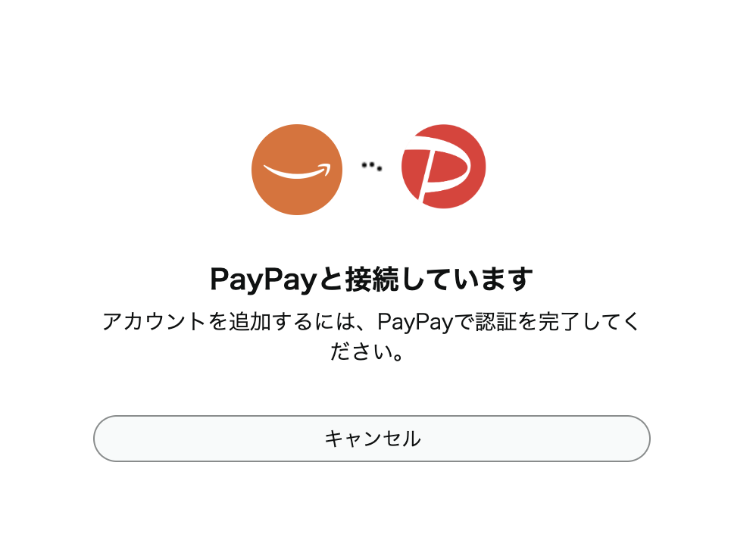Screen dimensions: 756x553
Task: Click the red PayPay logo
Action: tap(443, 167)
